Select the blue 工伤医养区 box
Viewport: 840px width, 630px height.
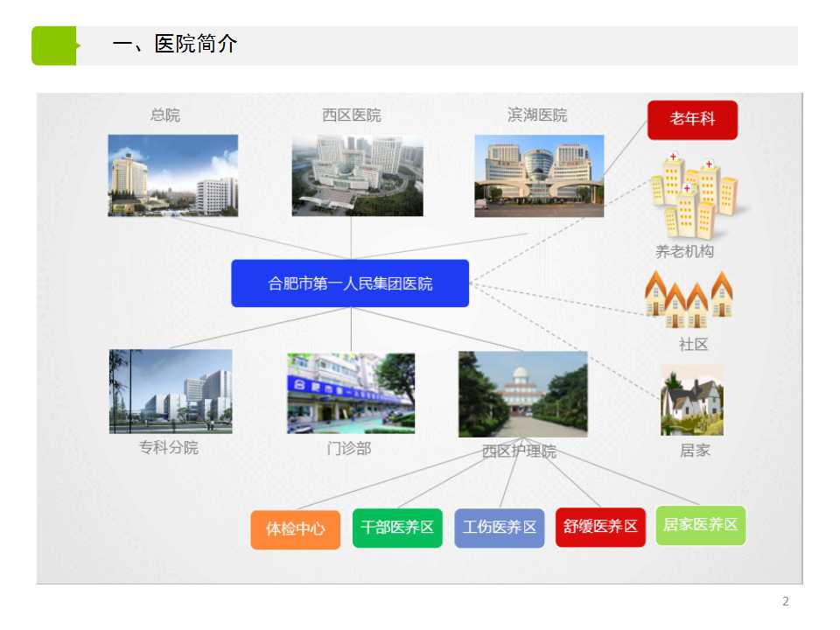tap(500, 528)
